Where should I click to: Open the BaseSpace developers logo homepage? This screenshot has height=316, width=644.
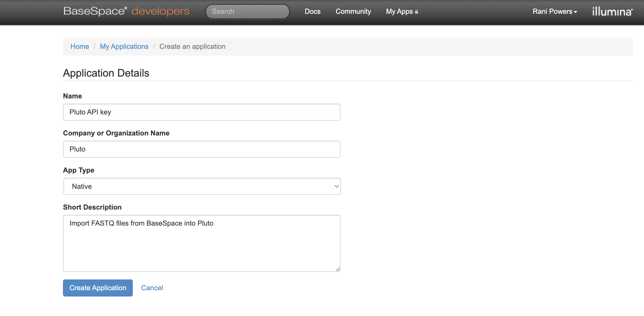[x=126, y=11]
